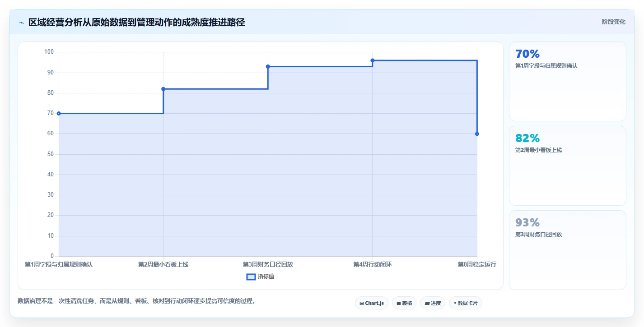This screenshot has width=644, height=327.
Task: Click the footer note starting 数据治理不是
Action: [137, 301]
